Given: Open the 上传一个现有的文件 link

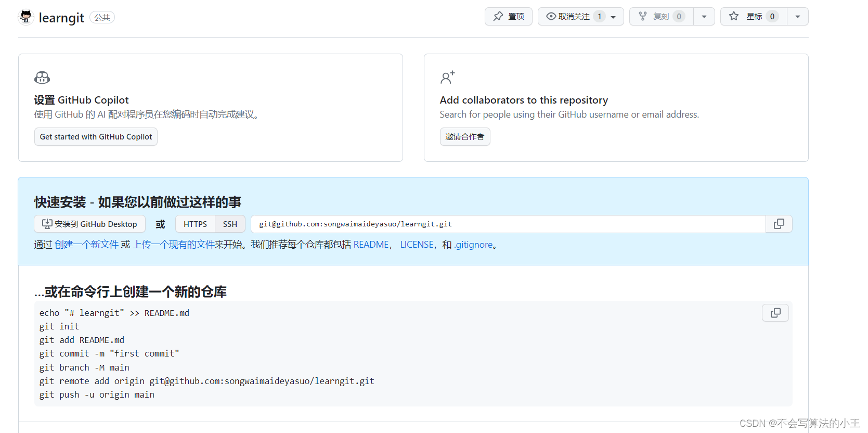Looking at the screenshot, I should tap(174, 245).
